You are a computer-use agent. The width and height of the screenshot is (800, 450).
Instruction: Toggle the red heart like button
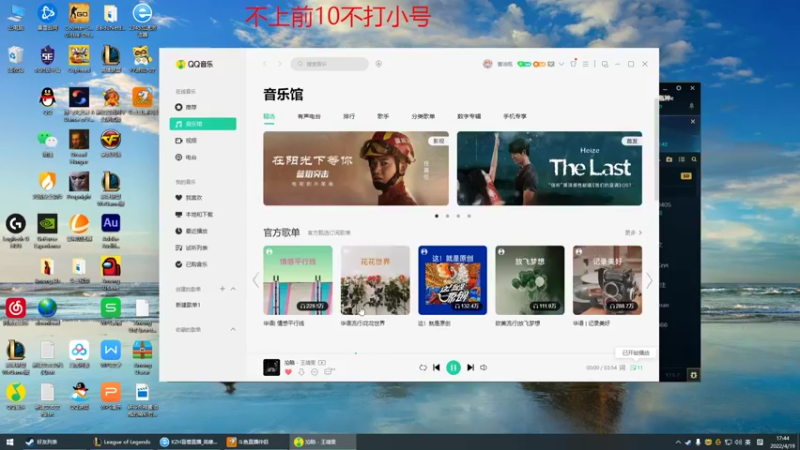288,372
